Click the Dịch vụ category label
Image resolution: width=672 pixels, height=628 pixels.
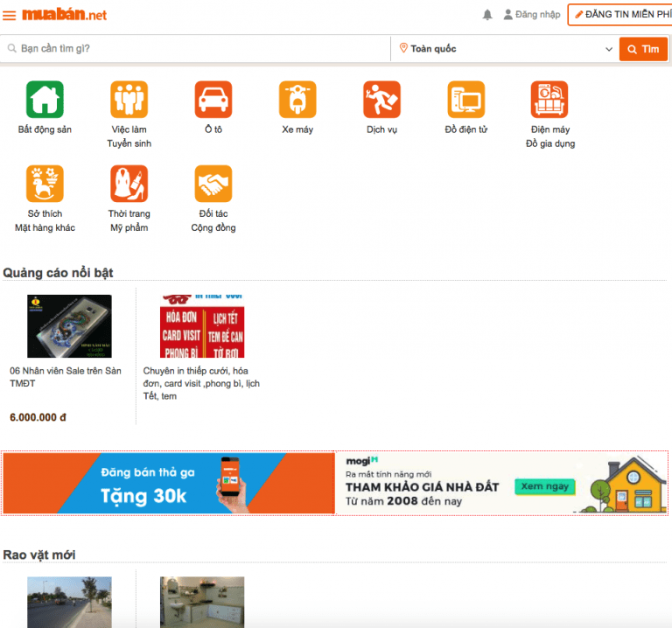click(x=381, y=129)
